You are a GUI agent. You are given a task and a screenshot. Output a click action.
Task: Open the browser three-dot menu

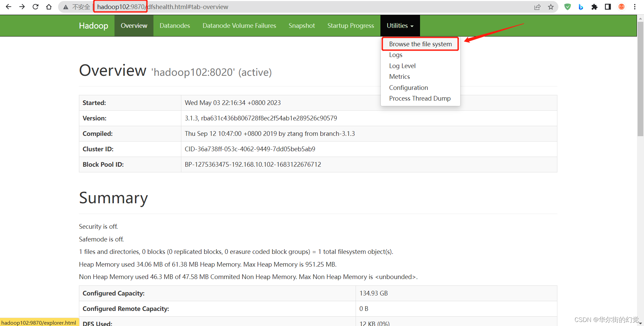(x=635, y=7)
